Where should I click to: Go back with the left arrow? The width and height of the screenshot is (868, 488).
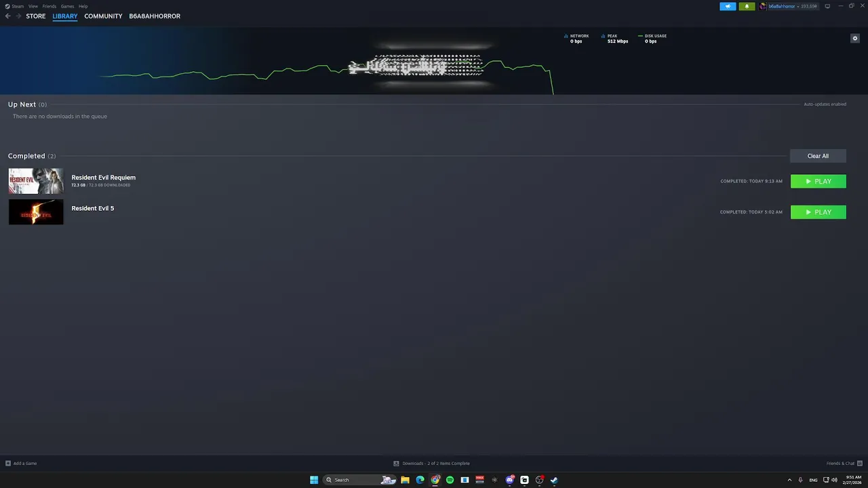click(x=8, y=16)
